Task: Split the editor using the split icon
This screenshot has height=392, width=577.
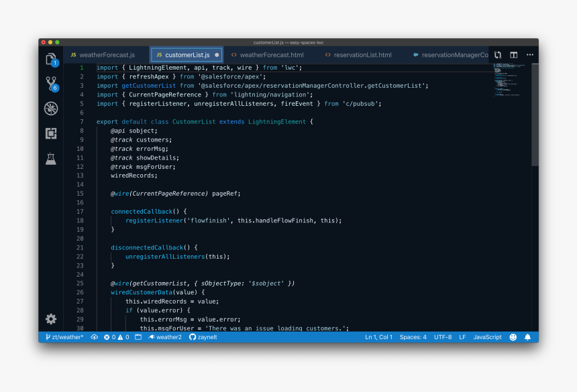Action: 513,54
